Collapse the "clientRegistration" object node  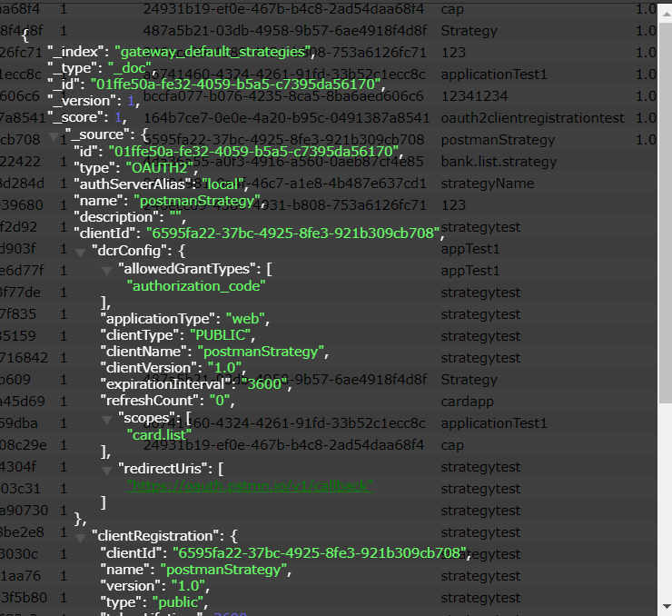coord(81,536)
